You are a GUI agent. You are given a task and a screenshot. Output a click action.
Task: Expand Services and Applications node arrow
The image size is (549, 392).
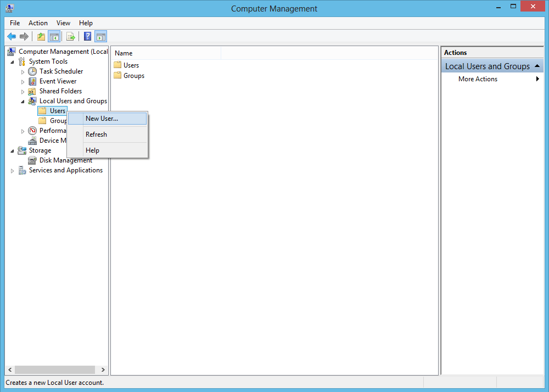pyautogui.click(x=12, y=171)
